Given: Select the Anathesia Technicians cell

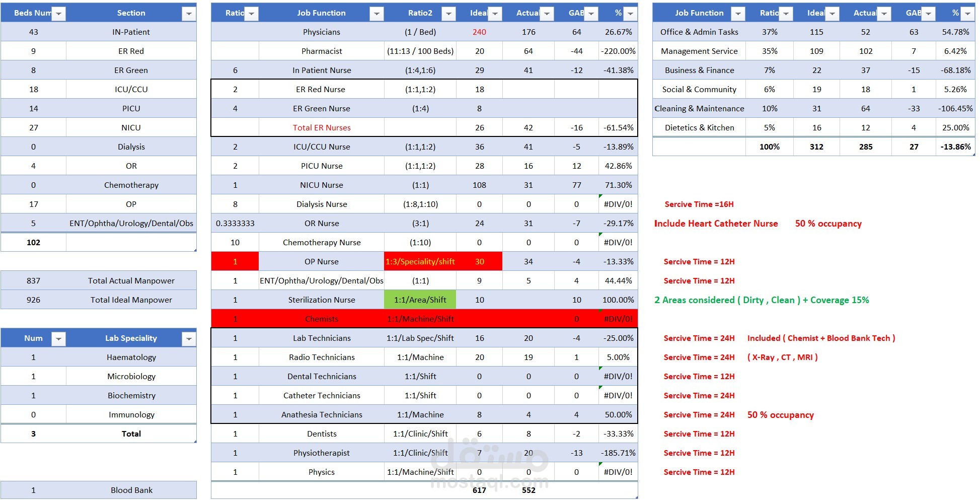Looking at the screenshot, I should (x=322, y=414).
